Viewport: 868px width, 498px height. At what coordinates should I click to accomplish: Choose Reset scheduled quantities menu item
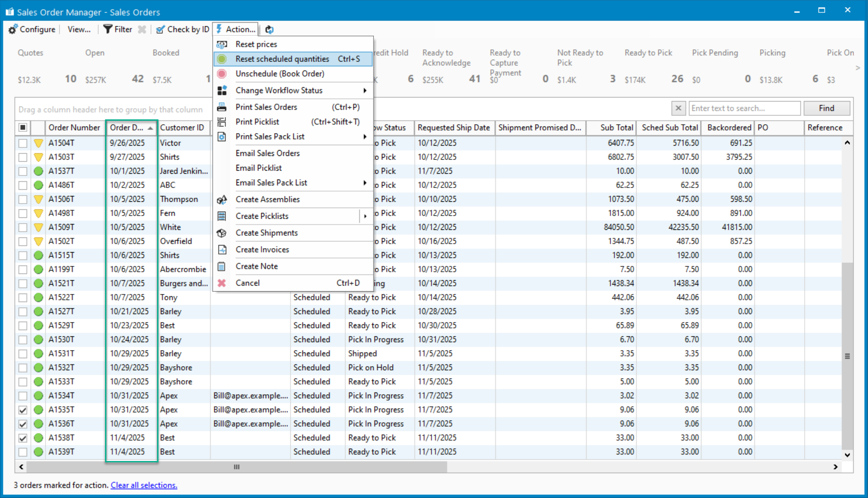[x=282, y=59]
